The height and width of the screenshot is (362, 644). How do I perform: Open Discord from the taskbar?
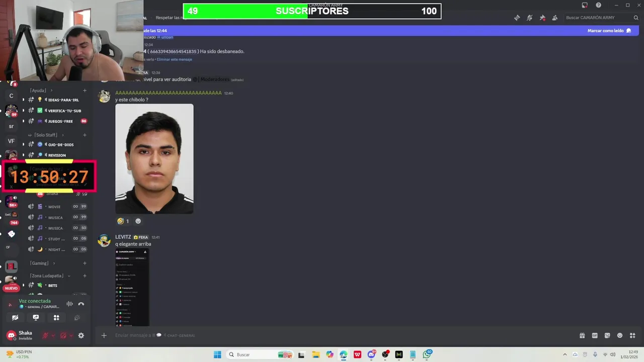click(x=371, y=354)
